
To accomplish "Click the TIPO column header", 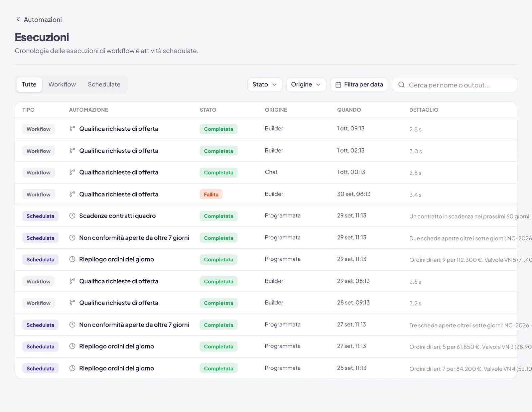I will click(28, 110).
